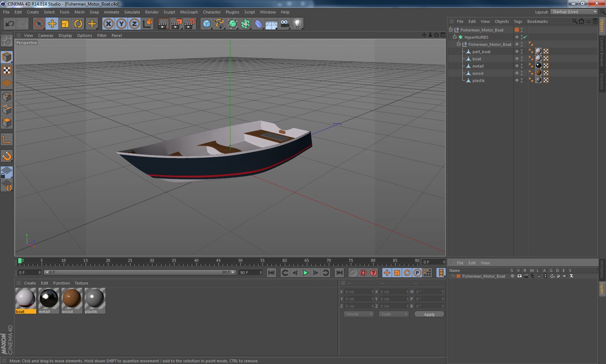This screenshot has height=364, width=606.
Task: Open the MoGraph menu
Action: tap(189, 12)
